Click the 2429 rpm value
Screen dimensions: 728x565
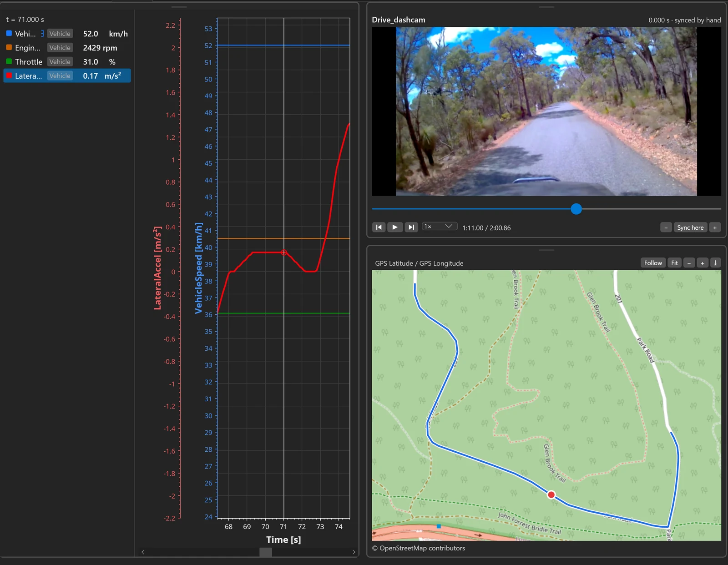[x=100, y=48]
